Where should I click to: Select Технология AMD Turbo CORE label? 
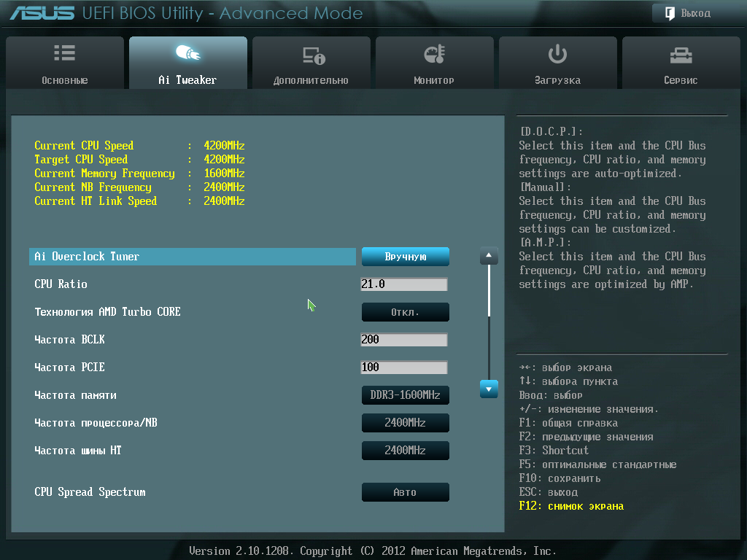[x=108, y=312]
